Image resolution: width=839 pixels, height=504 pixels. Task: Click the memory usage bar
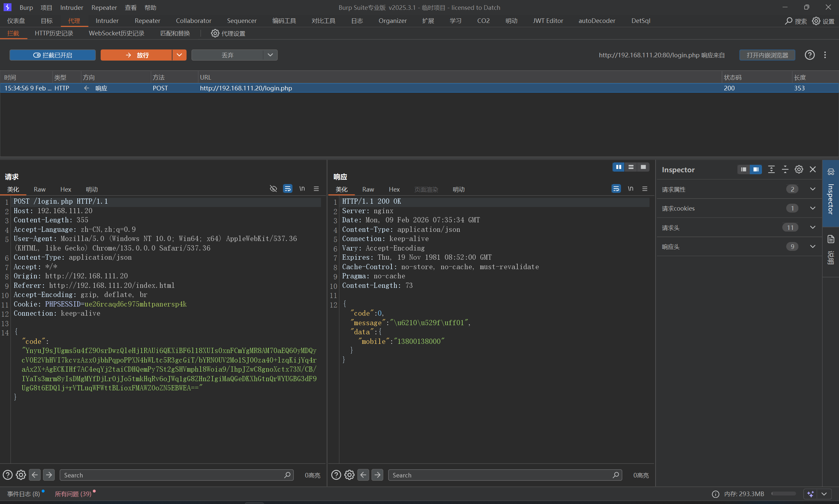(x=783, y=494)
